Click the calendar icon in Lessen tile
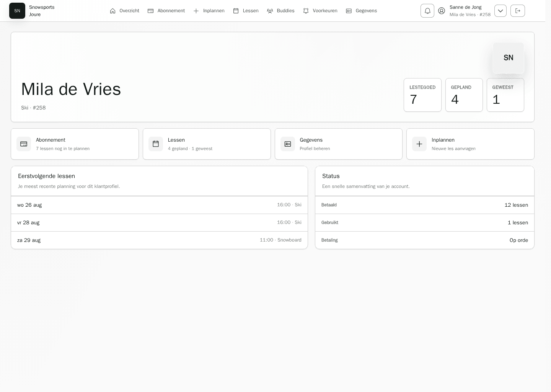The height and width of the screenshot is (392, 551). point(156,144)
